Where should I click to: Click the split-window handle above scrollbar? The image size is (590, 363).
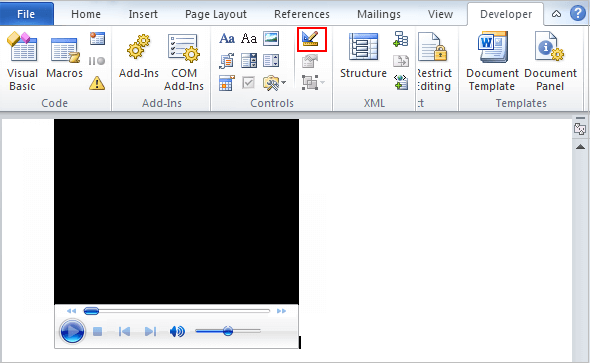pyautogui.click(x=580, y=118)
